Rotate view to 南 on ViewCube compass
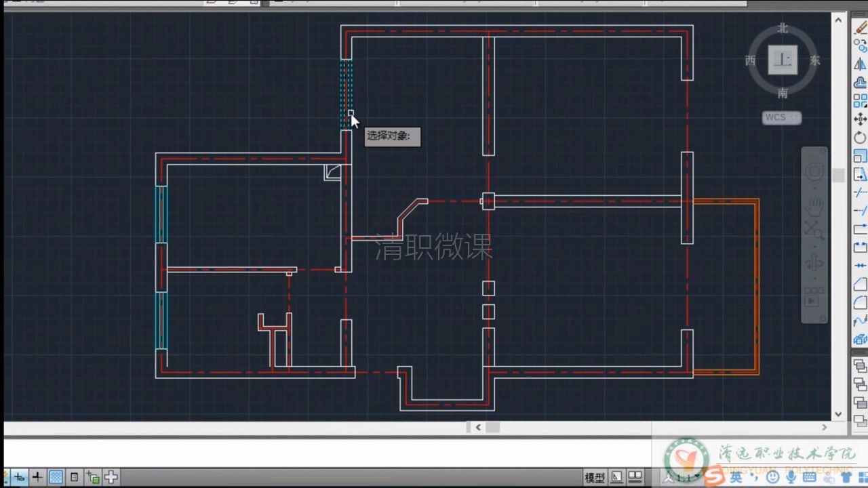Image resolution: width=868 pixels, height=488 pixels. click(x=783, y=93)
